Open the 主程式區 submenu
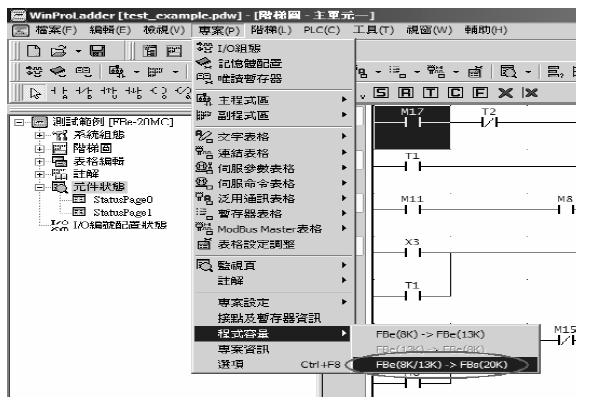603x407 pixels. click(273, 100)
